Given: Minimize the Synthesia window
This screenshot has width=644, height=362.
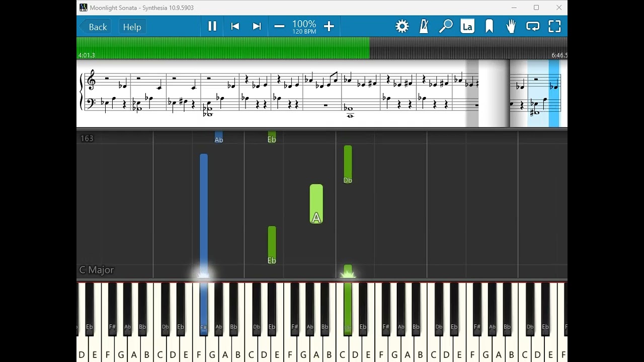Looking at the screenshot, I should pos(514,8).
